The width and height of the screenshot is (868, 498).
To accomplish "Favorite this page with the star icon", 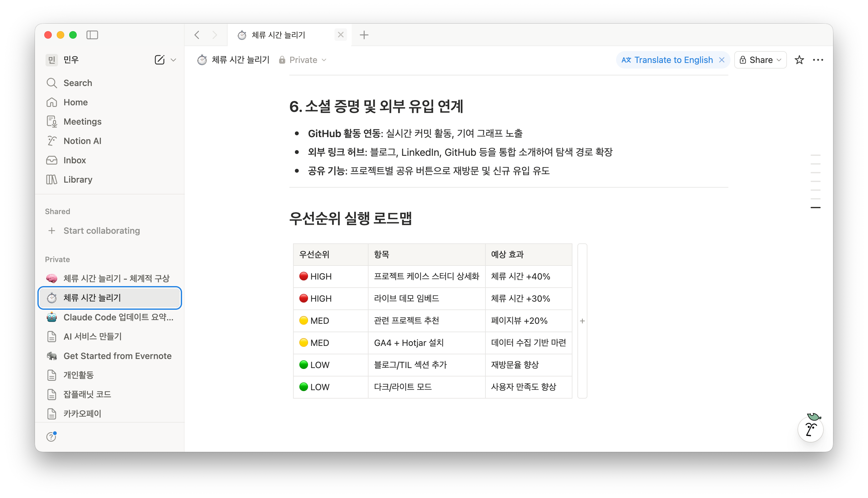I will click(x=799, y=60).
